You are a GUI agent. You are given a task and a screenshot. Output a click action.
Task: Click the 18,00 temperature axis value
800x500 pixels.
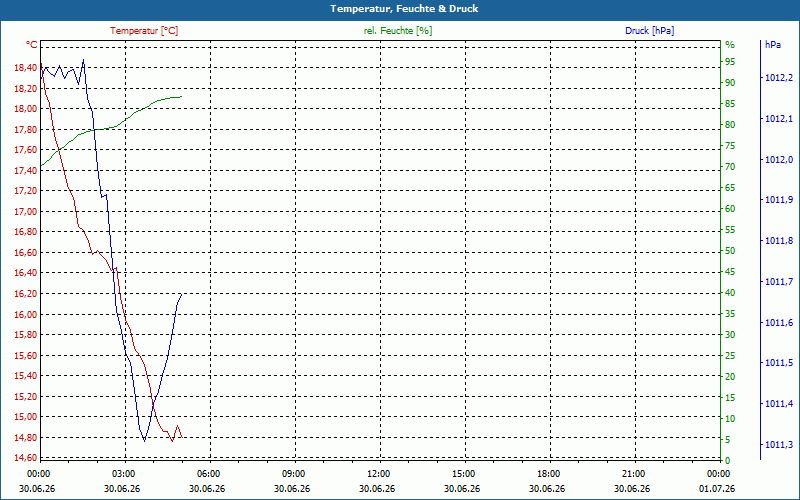(26, 109)
